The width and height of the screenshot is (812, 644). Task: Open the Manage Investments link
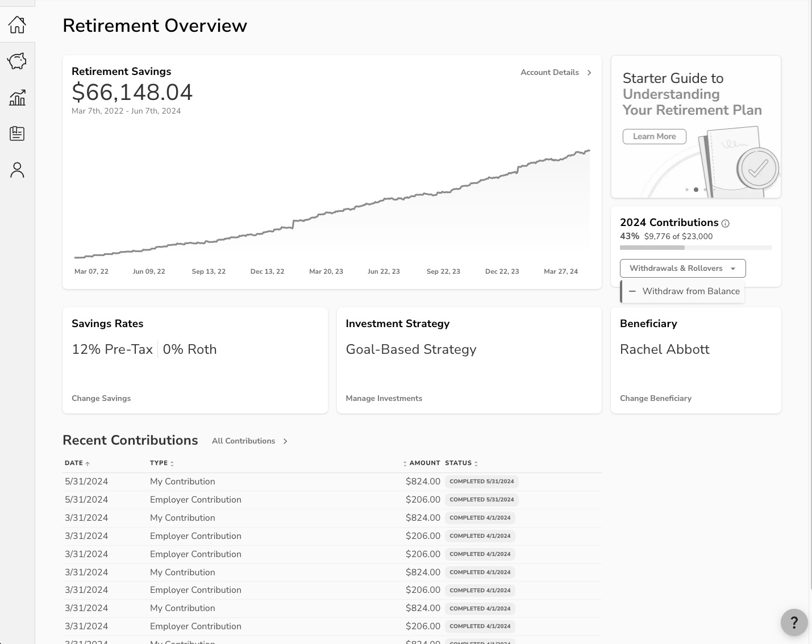click(384, 399)
